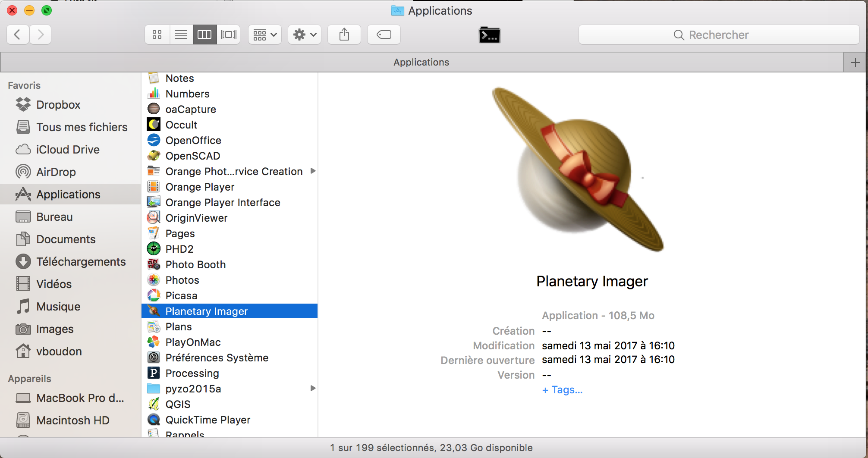Click the + Tags… link

pyautogui.click(x=562, y=390)
